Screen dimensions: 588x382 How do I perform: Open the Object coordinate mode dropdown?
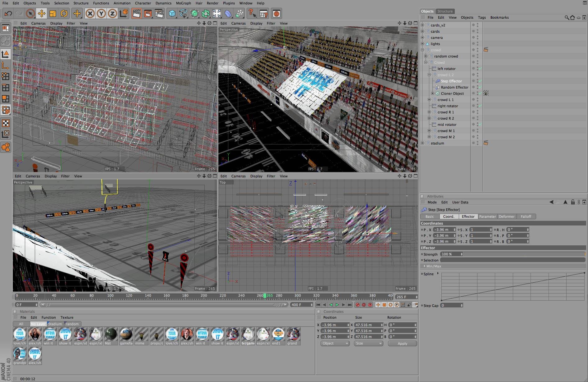[335, 343]
